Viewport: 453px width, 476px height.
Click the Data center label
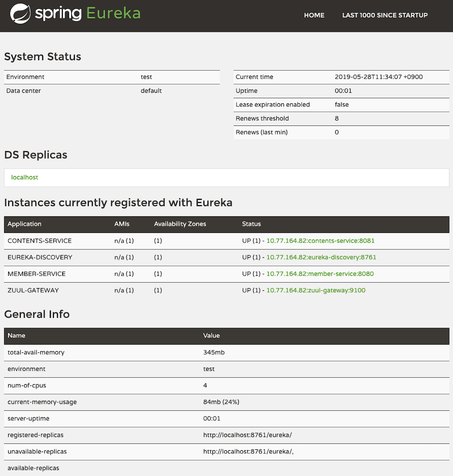pos(24,91)
